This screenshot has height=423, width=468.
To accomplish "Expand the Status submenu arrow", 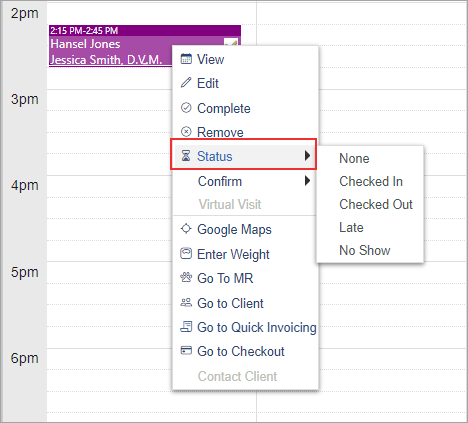I will 307,156.
